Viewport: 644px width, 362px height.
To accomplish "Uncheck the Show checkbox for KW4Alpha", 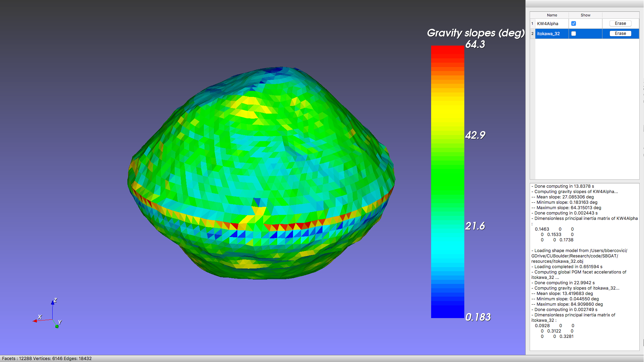I will click(573, 23).
